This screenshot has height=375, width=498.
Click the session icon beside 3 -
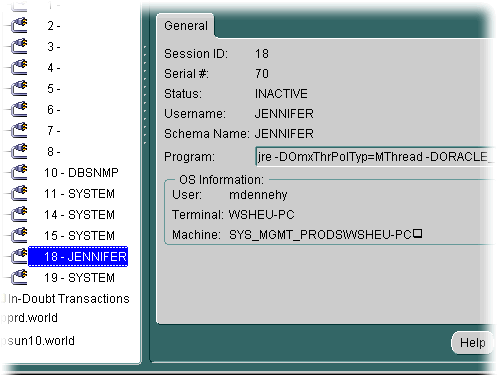pos(19,47)
